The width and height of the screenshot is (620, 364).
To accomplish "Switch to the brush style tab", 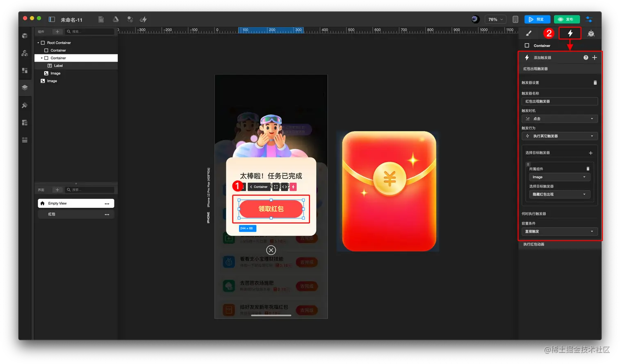I will (529, 33).
